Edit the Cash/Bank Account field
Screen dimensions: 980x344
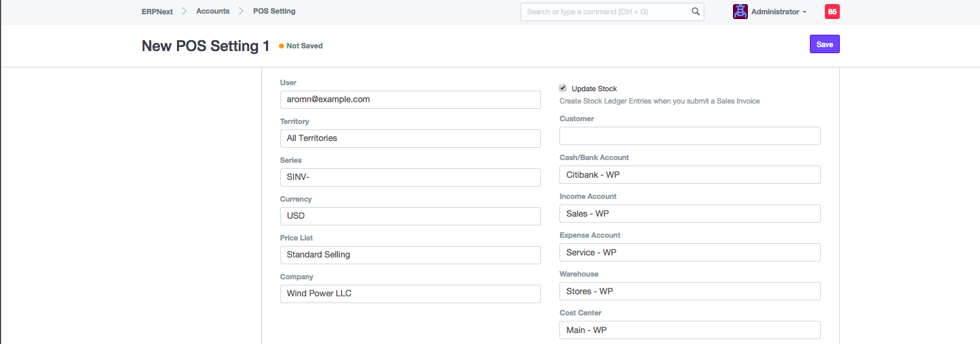pos(689,174)
